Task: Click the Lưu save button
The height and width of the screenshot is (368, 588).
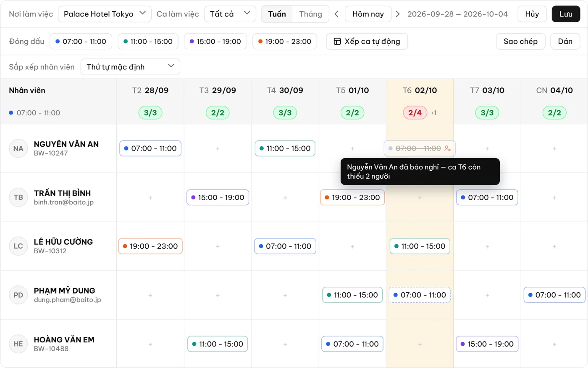Action: click(566, 14)
